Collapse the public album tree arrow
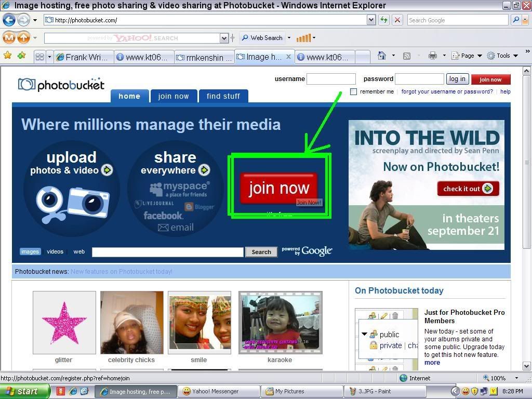Screen dimensions: 532x399 coord(364,334)
